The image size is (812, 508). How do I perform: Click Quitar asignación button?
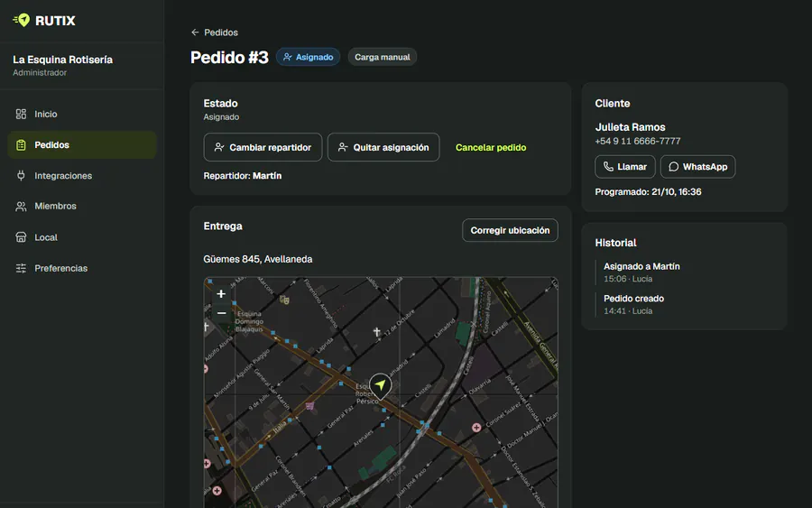(383, 148)
